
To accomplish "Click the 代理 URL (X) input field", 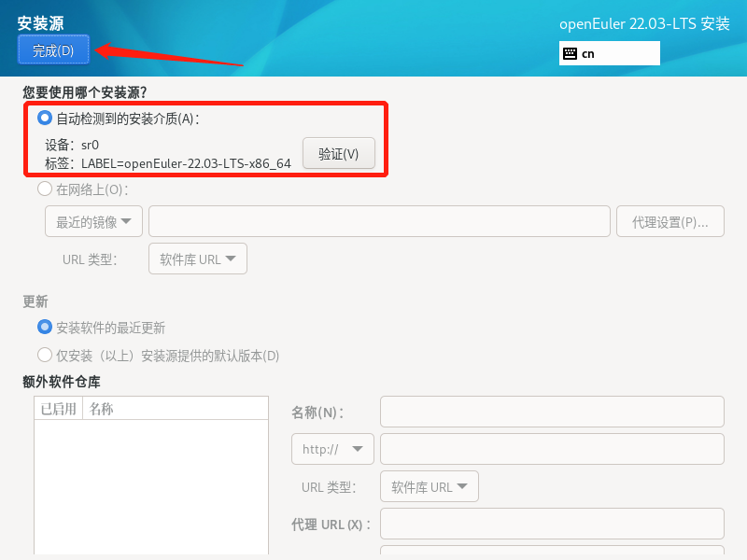I will click(552, 524).
